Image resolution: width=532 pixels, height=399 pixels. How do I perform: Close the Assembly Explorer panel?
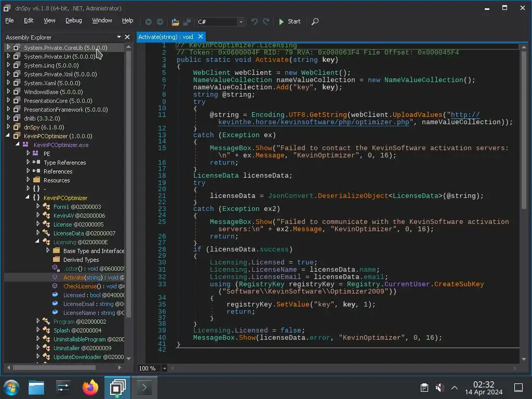[127, 37]
